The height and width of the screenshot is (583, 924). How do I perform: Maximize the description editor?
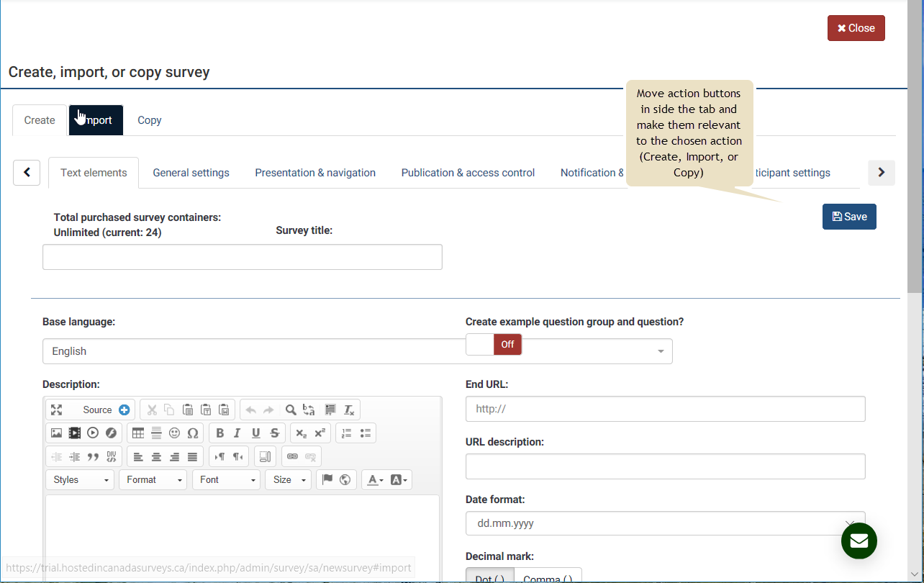pyautogui.click(x=56, y=410)
